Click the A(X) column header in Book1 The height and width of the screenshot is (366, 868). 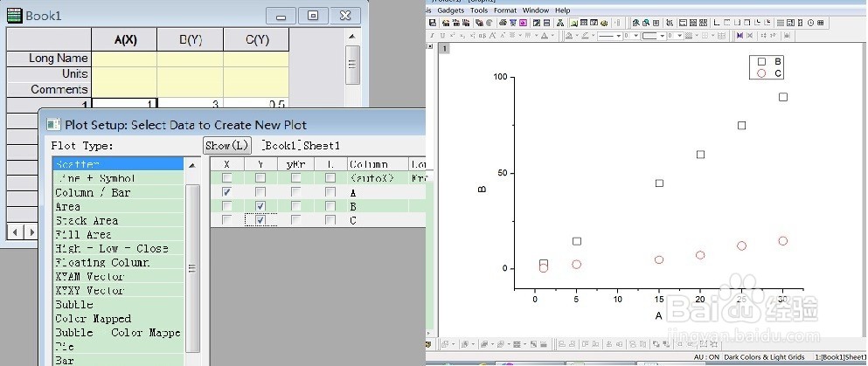(125, 40)
